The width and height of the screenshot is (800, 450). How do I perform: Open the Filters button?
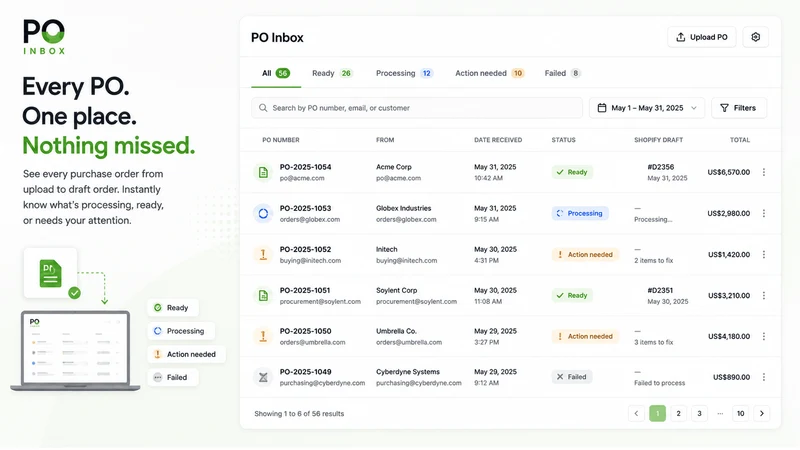(x=739, y=108)
